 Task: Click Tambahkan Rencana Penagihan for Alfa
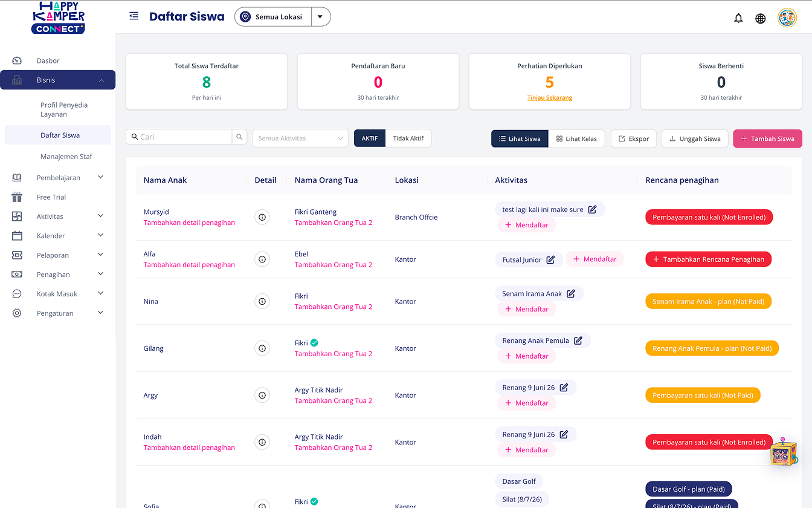tap(708, 259)
